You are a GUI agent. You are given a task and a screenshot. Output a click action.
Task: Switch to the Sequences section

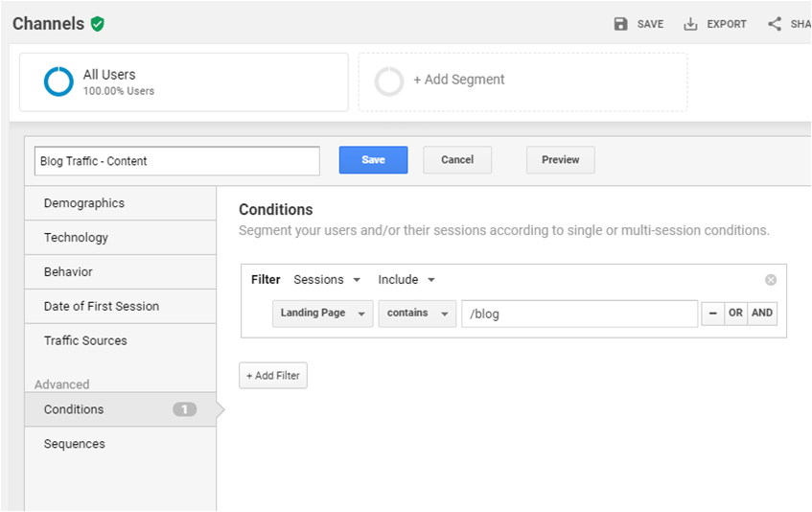click(x=75, y=444)
